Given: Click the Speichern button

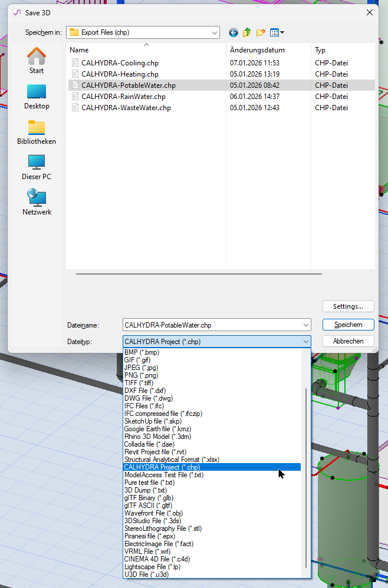Looking at the screenshot, I should [x=348, y=325].
